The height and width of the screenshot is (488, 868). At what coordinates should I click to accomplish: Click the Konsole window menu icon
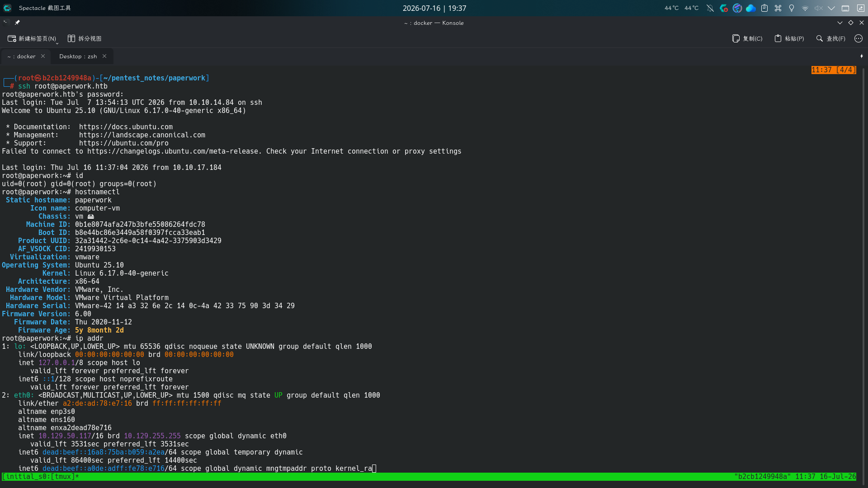pyautogui.click(x=5, y=22)
